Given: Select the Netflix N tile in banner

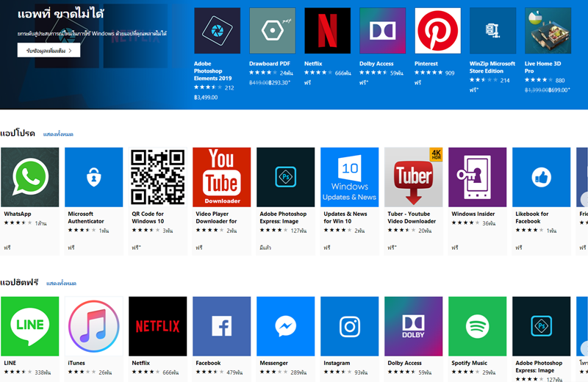Looking at the screenshot, I should pyautogui.click(x=327, y=31).
